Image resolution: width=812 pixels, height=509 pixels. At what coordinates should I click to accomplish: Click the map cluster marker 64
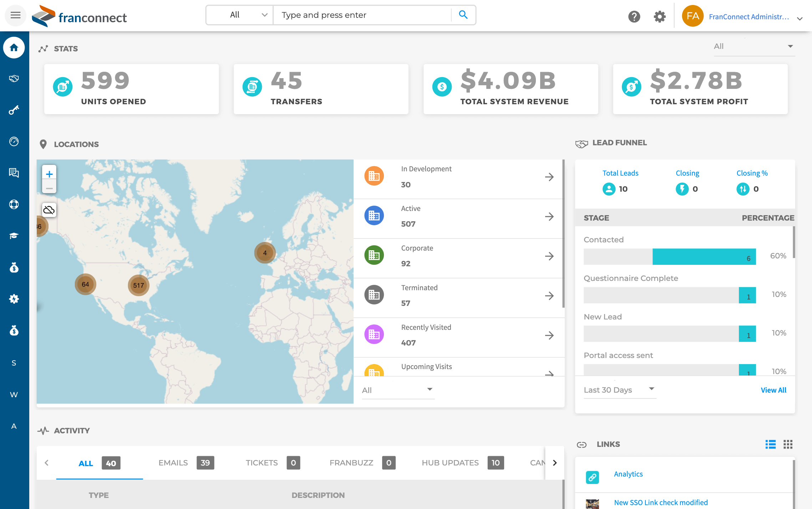[85, 284]
